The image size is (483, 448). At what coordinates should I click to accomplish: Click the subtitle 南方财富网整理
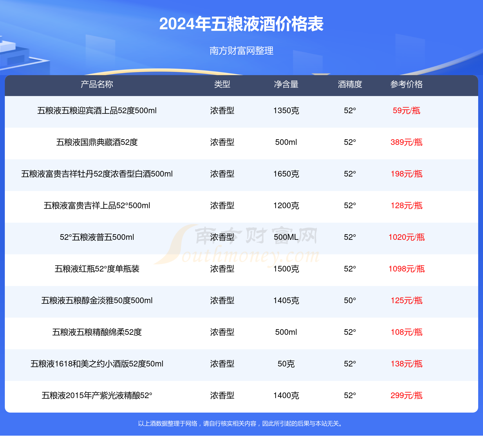pos(241,51)
